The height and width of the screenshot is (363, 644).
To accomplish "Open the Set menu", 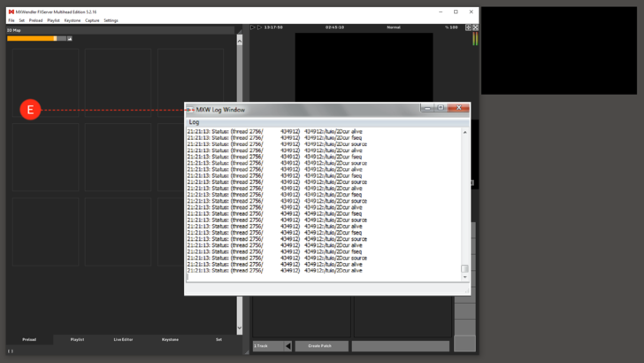I will point(21,20).
